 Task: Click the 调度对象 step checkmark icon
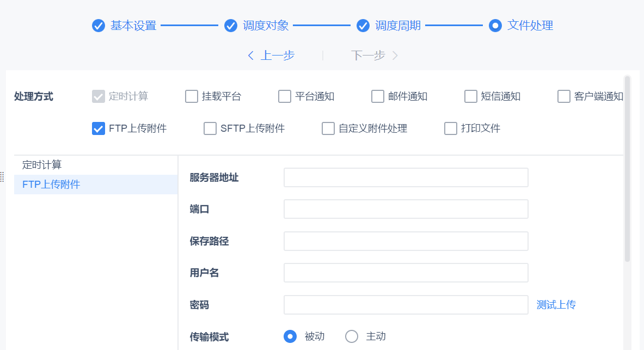pos(230,26)
